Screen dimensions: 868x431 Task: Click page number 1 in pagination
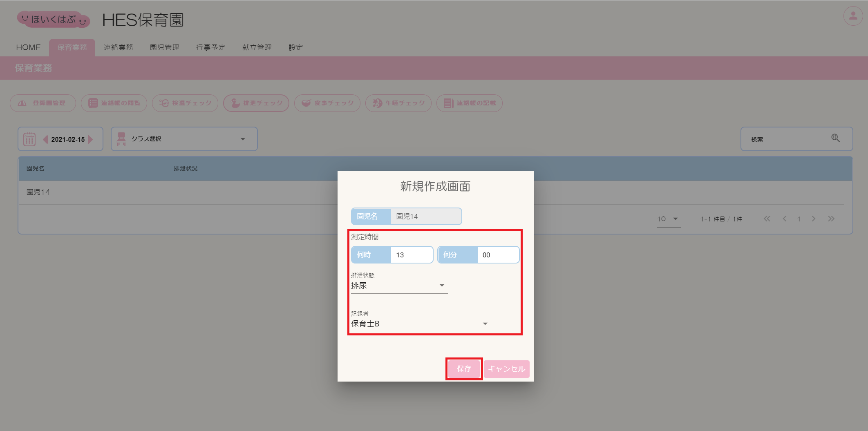[x=799, y=219]
